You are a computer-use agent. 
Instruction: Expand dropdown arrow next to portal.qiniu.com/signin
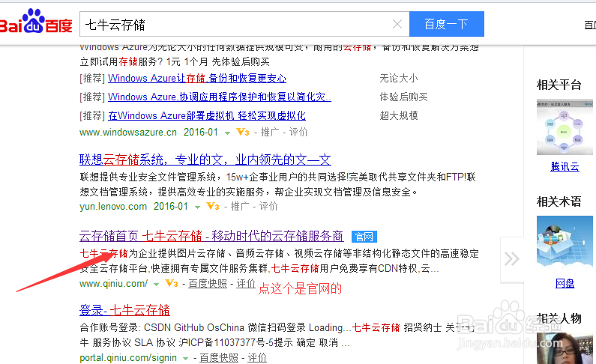pyautogui.click(x=185, y=358)
